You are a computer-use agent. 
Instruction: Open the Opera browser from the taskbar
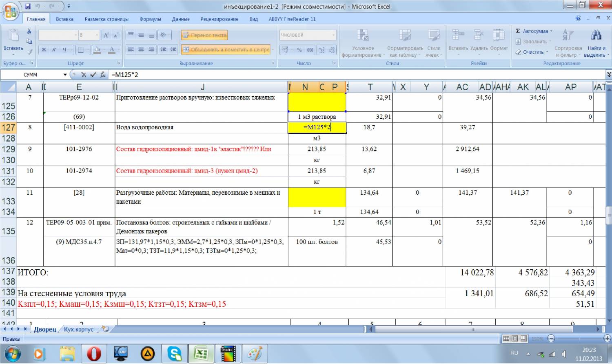(x=93, y=353)
